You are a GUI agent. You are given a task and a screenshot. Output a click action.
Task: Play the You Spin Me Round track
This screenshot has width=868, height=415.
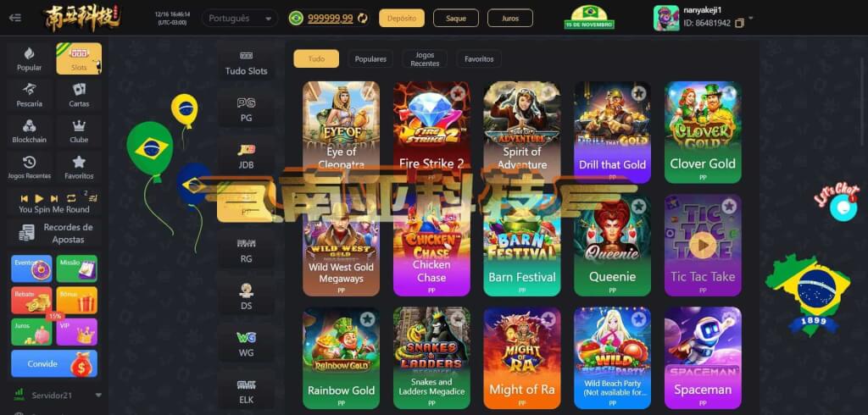point(39,198)
